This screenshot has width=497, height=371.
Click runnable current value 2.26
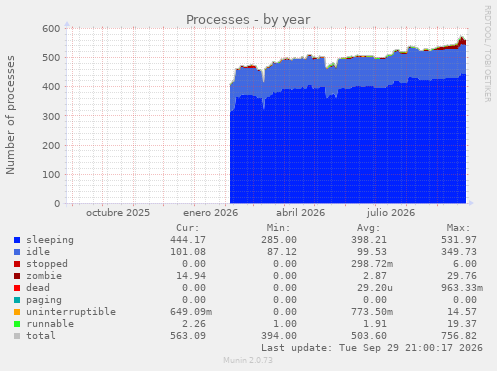pos(194,324)
